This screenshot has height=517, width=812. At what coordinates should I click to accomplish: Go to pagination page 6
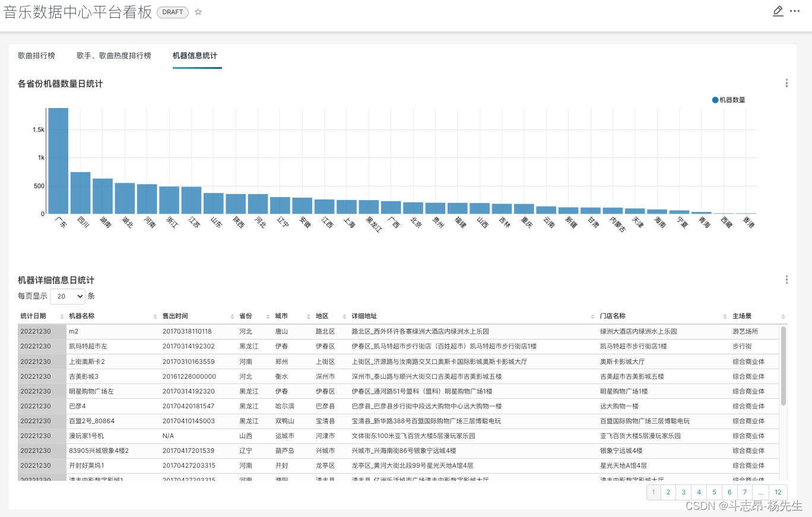730,492
